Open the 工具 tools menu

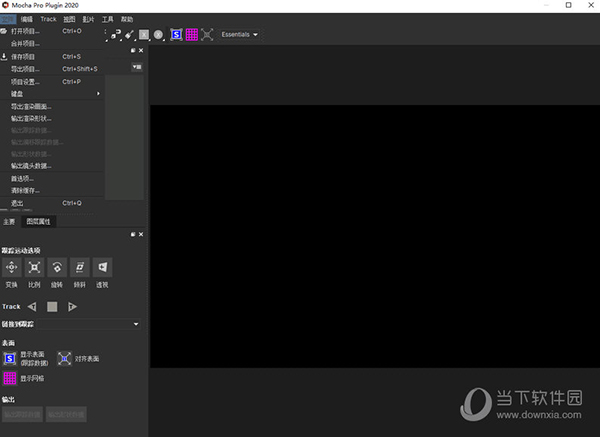pyautogui.click(x=108, y=19)
